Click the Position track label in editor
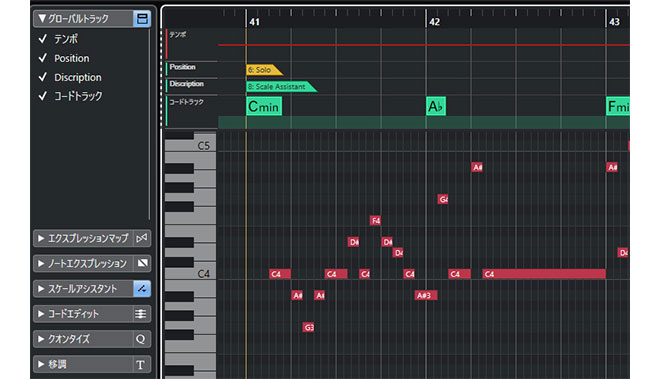The height and width of the screenshot is (379, 660). point(182,67)
